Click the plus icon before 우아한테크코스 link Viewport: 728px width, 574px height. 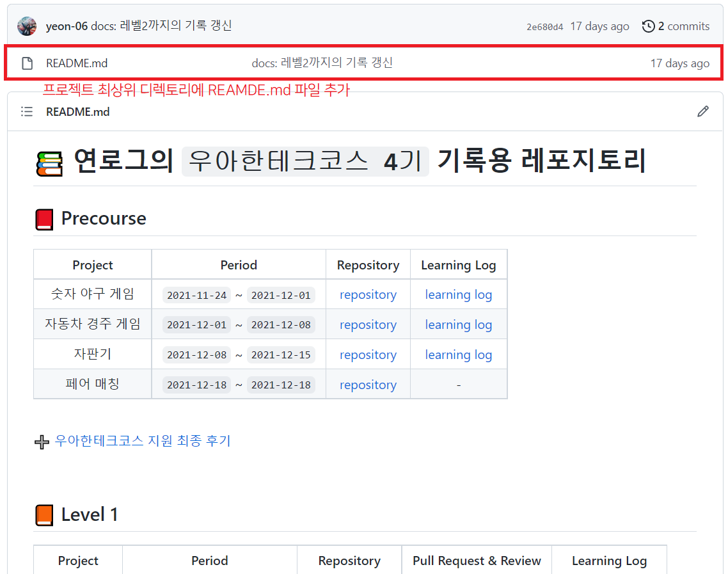tap(42, 442)
